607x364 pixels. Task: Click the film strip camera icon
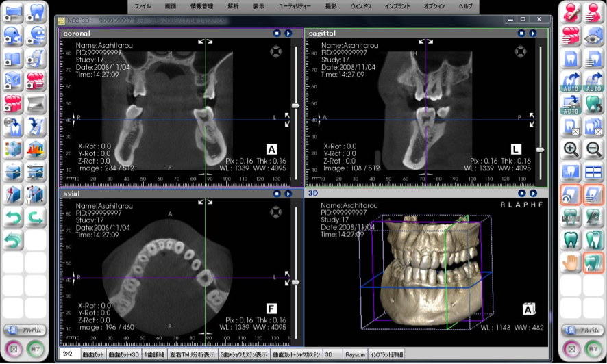(36, 58)
